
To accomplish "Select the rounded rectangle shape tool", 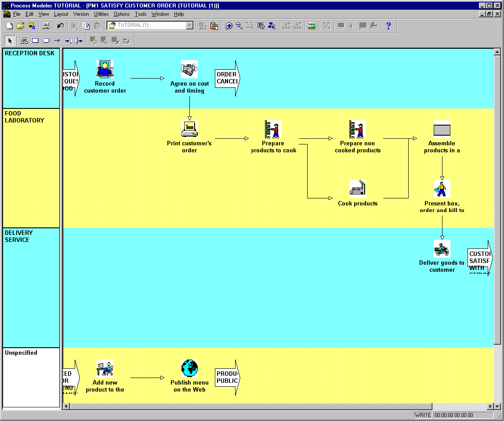I will click(x=46, y=40).
